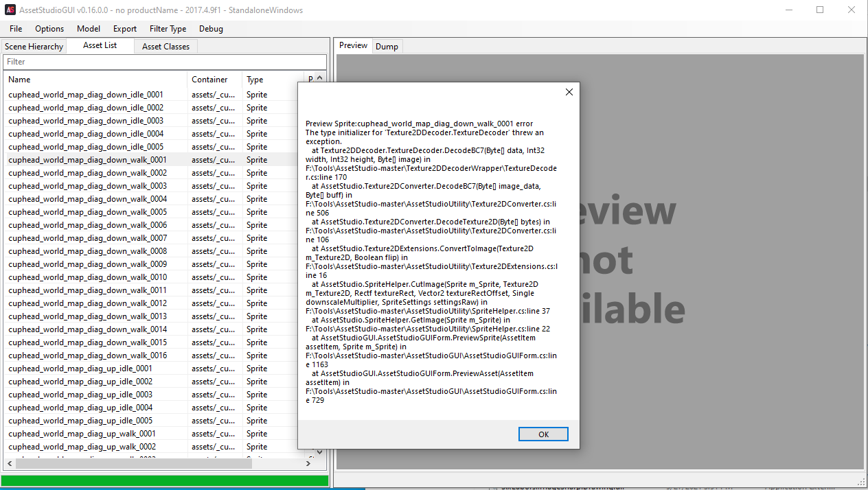Click the green loading progress bar
Viewport: 868px width, 490px height.
pos(165,481)
